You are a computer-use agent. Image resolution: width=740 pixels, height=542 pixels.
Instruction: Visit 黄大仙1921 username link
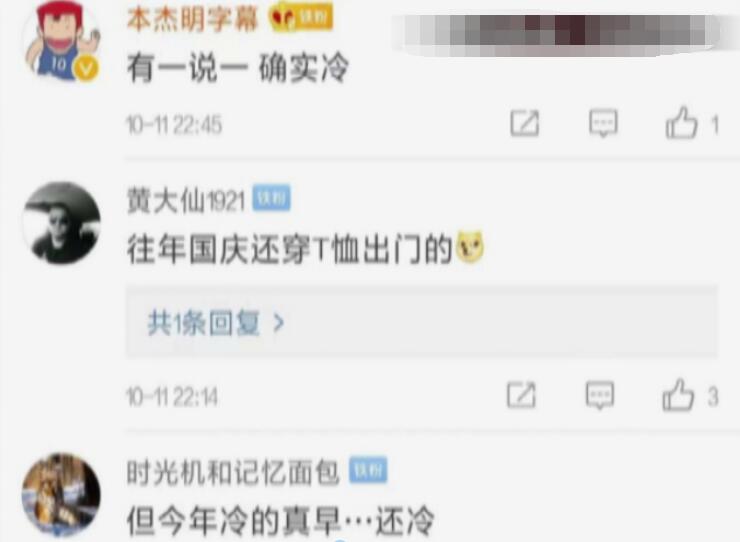(x=186, y=200)
